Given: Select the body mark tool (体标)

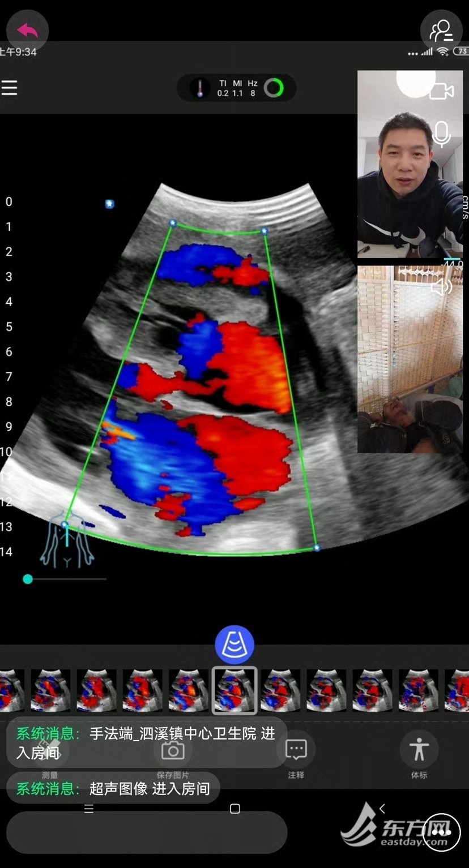Looking at the screenshot, I should (x=419, y=750).
